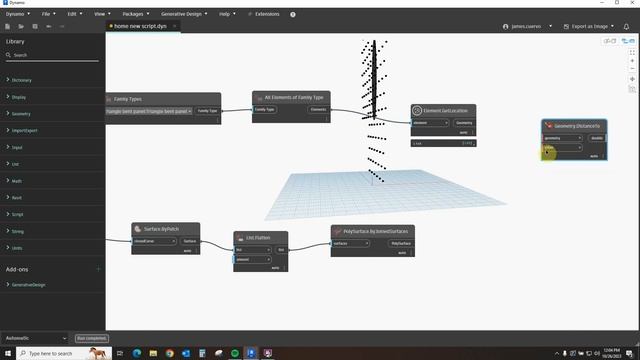
Task: Click the Family Types node icon
Action: 109,99
